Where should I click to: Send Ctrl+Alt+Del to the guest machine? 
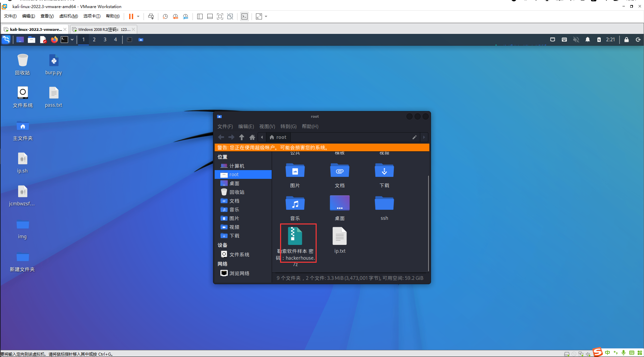pos(151,16)
